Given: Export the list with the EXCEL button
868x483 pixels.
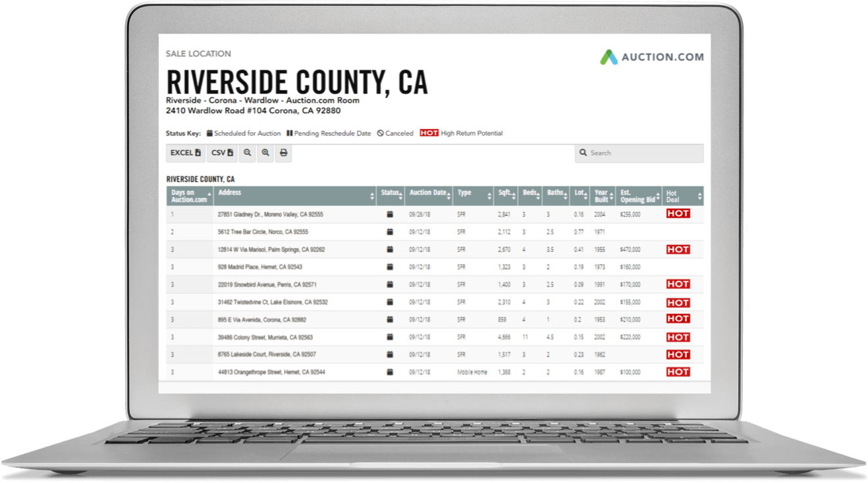Looking at the screenshot, I should (x=186, y=153).
